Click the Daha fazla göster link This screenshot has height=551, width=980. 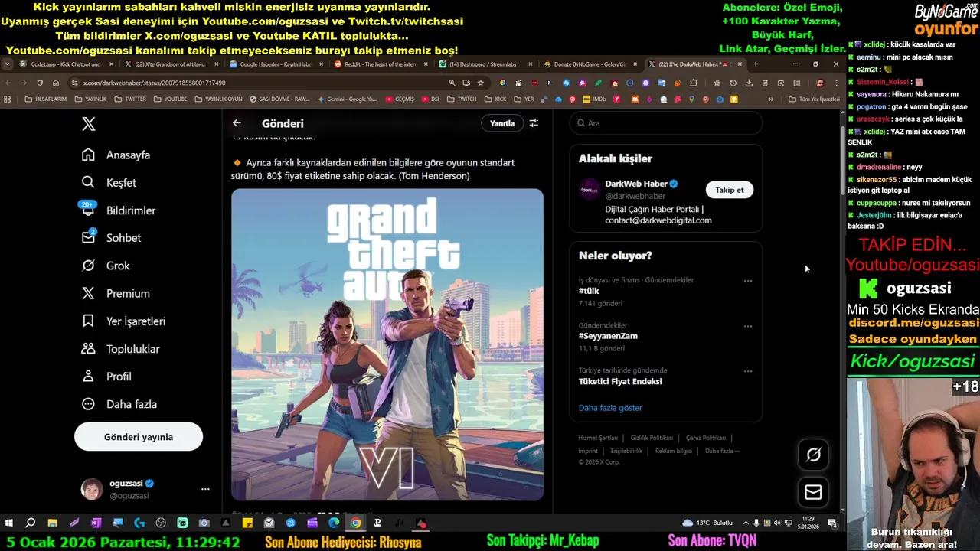[610, 408]
